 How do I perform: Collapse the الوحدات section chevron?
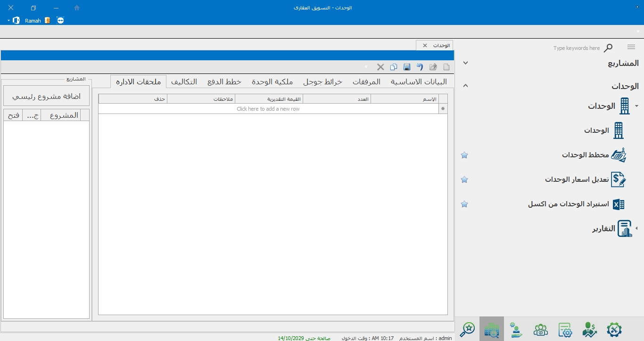click(465, 86)
